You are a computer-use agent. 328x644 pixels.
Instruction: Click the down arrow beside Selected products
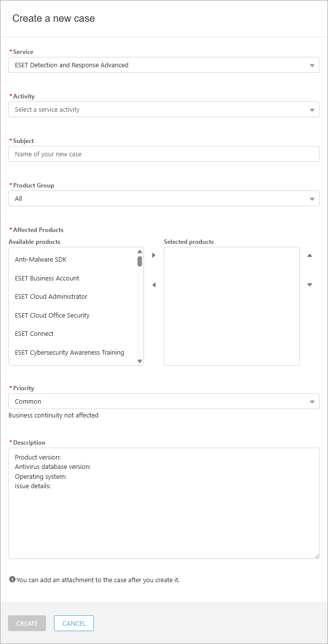pos(309,285)
